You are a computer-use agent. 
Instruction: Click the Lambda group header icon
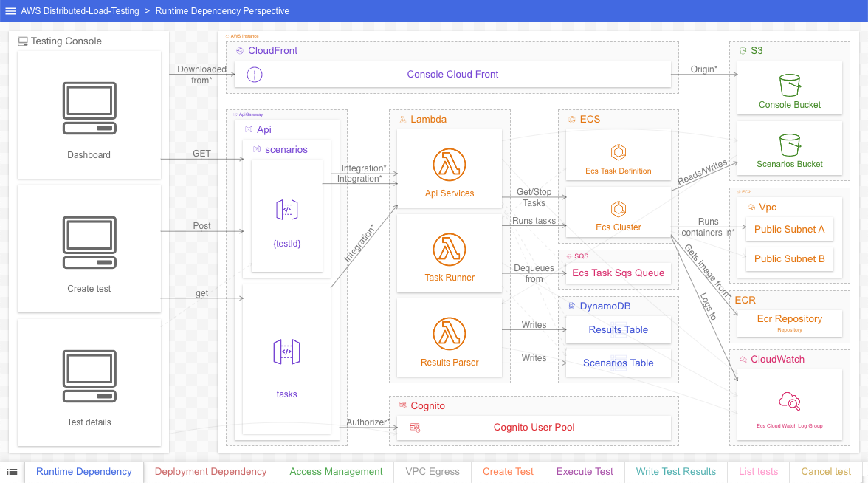pyautogui.click(x=403, y=120)
